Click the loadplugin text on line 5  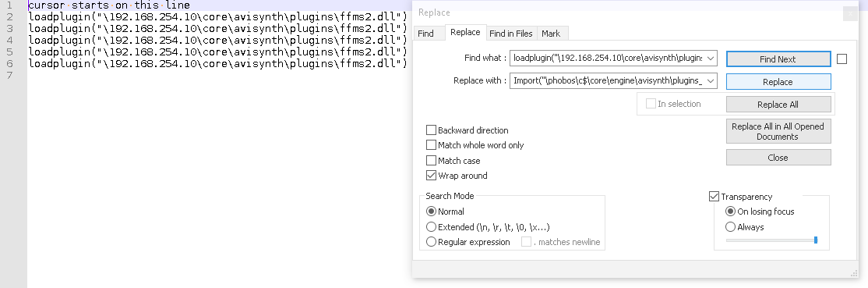tap(217, 52)
